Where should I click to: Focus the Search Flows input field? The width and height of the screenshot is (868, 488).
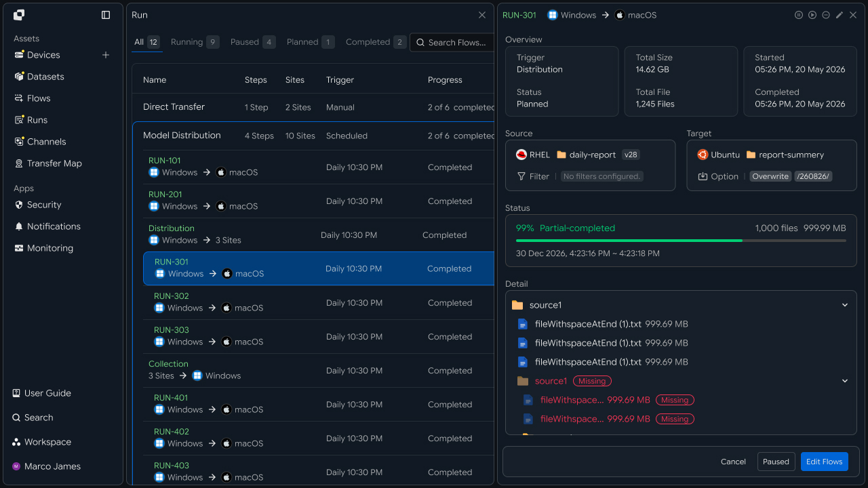tap(452, 42)
